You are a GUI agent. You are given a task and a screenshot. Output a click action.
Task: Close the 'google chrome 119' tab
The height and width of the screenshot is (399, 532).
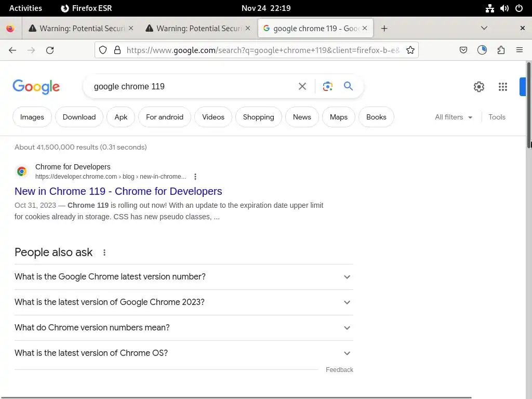coord(365,28)
